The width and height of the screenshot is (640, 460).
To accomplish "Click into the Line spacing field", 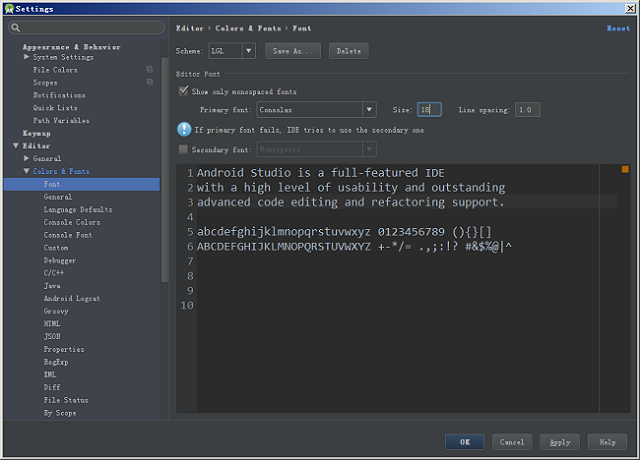I will 527,110.
